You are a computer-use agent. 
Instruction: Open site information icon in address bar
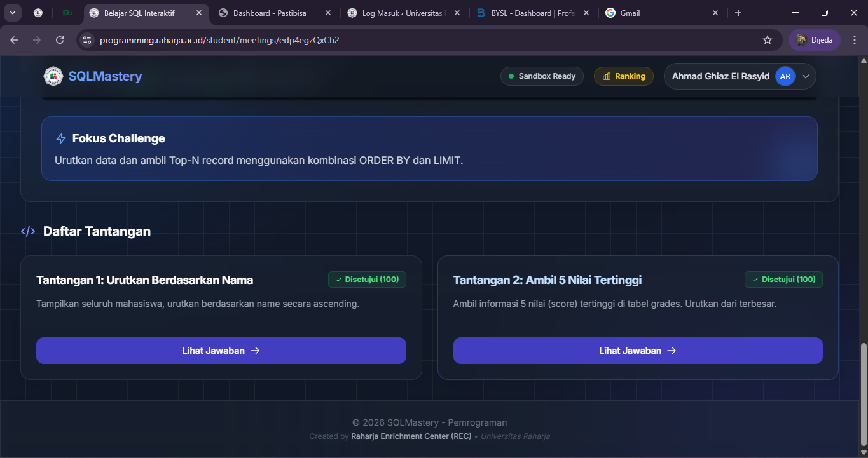(x=88, y=40)
